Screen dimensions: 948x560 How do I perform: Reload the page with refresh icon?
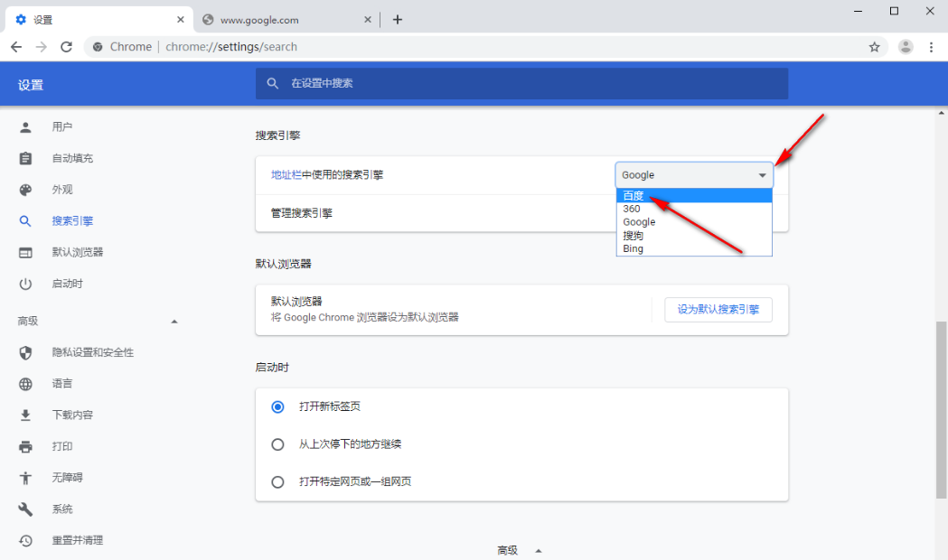[x=67, y=47]
